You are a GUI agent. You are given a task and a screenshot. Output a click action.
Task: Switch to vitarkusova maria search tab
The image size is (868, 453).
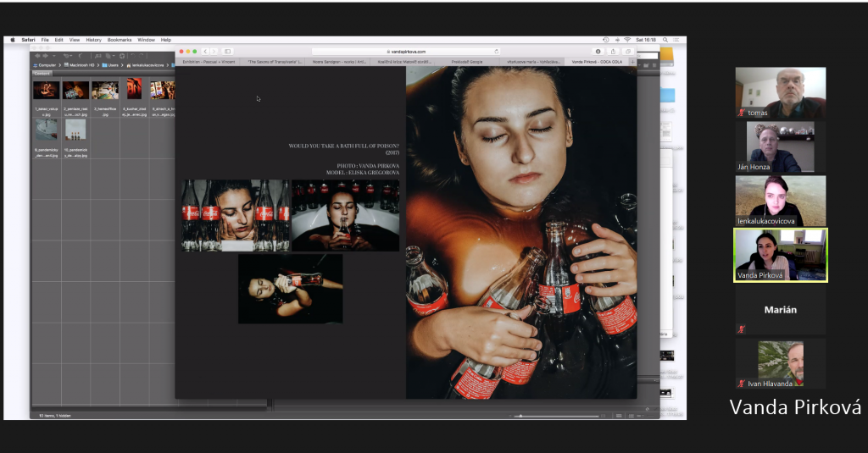pyautogui.click(x=533, y=62)
